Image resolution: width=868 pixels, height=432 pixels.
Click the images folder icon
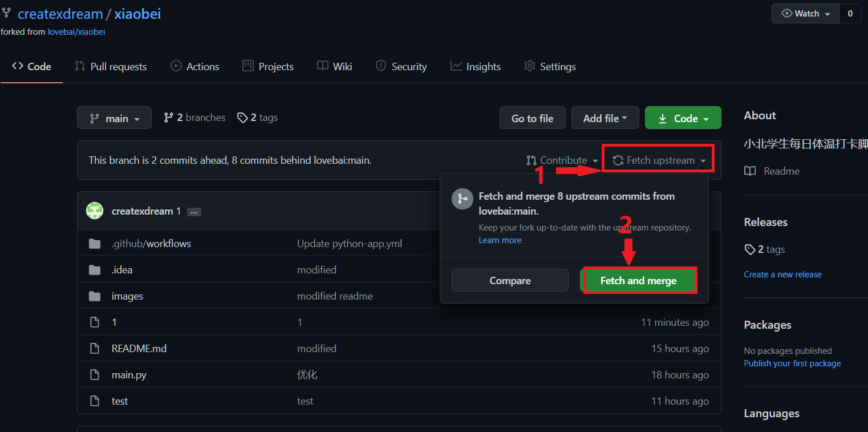(95, 296)
